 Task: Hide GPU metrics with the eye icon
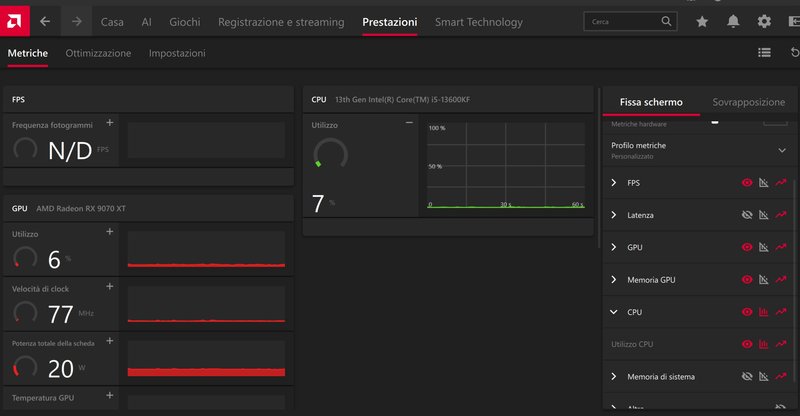click(747, 247)
